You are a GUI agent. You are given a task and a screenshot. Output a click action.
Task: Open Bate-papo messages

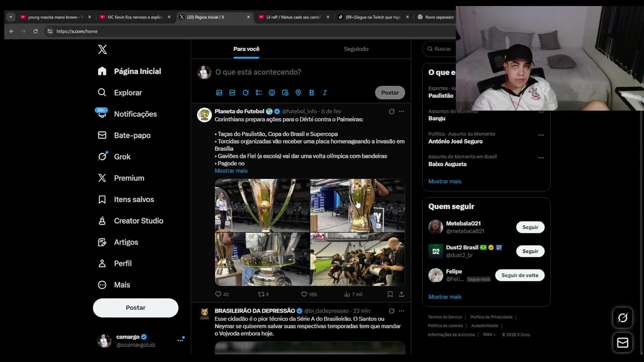(x=124, y=135)
